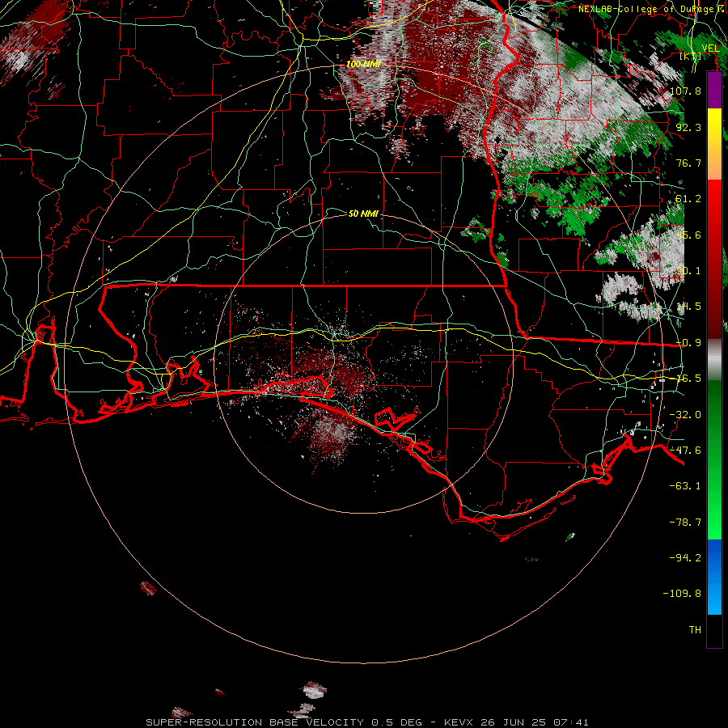The height and width of the screenshot is (728, 728).
Task: Click the -0.9 velocity scale value
Action: pyautogui.click(x=688, y=343)
